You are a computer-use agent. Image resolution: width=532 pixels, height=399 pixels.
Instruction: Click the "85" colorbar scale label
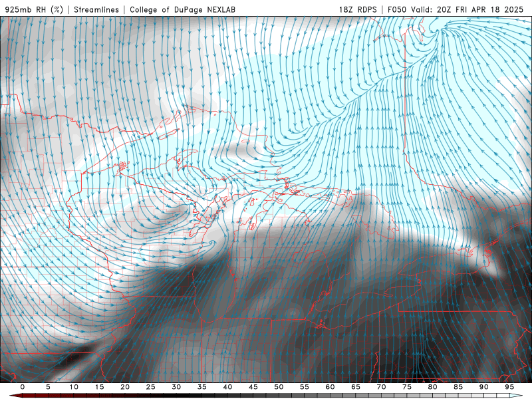tap(458, 387)
